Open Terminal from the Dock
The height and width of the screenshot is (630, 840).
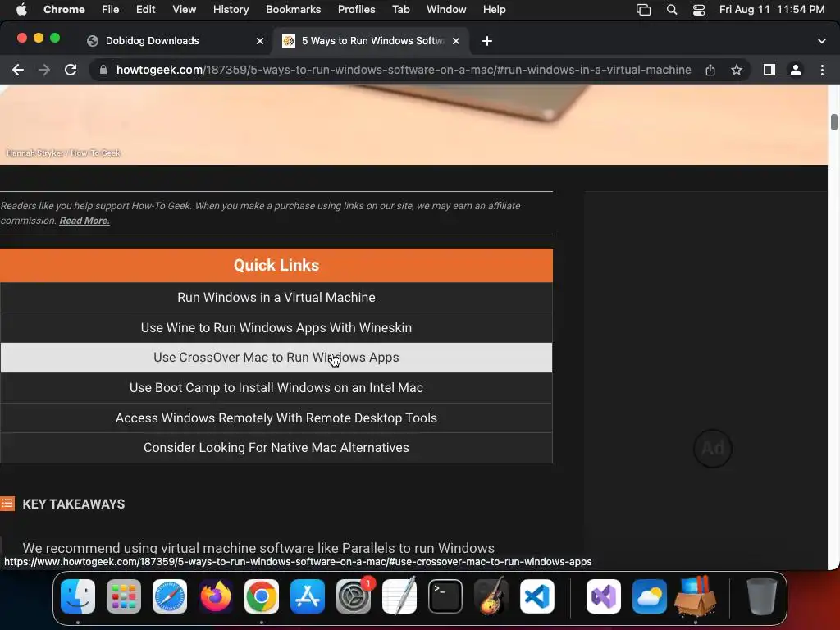pos(445,596)
